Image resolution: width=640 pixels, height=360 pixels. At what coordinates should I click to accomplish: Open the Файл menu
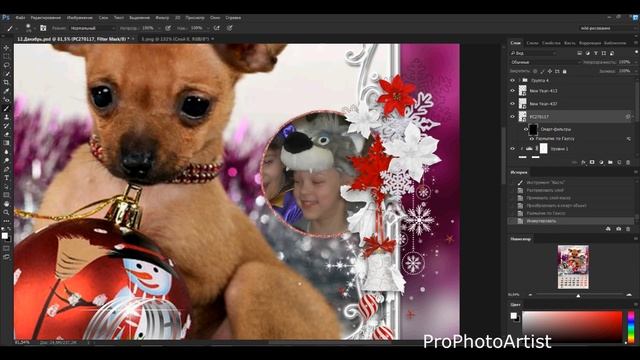pos(20,18)
